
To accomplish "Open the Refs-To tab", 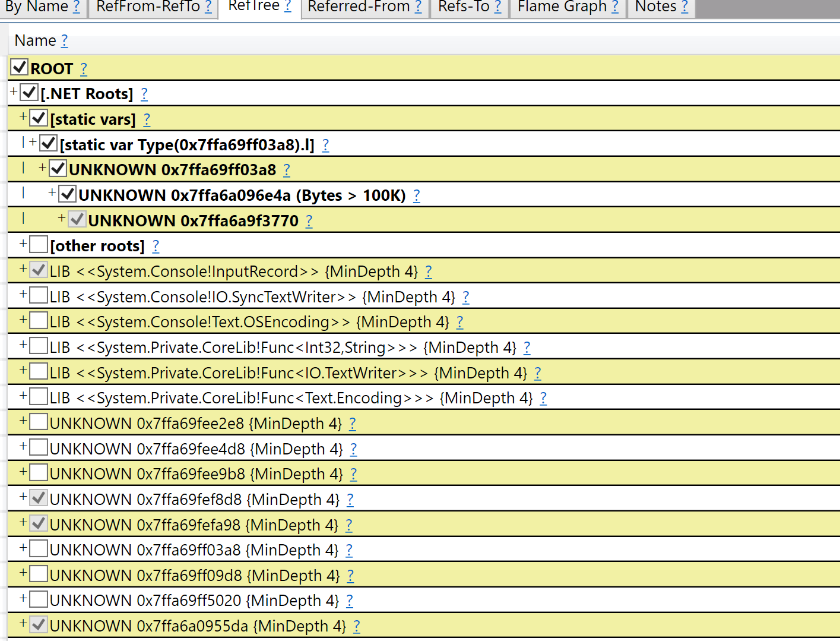I will pos(462,8).
